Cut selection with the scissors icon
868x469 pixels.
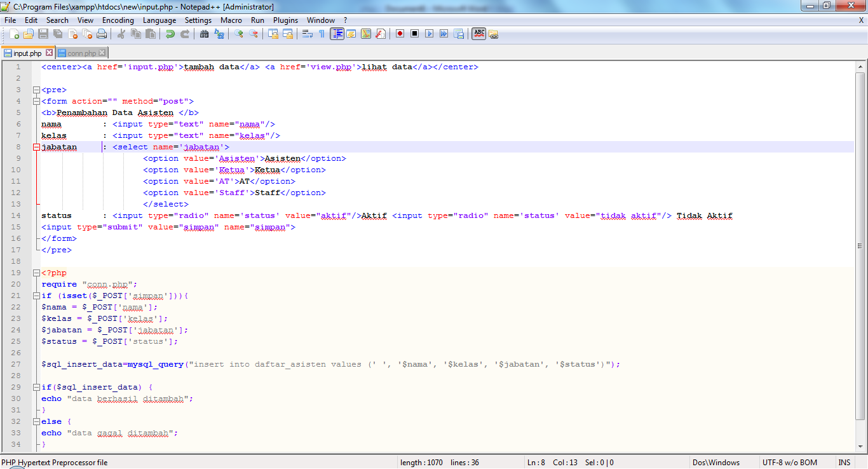121,34
